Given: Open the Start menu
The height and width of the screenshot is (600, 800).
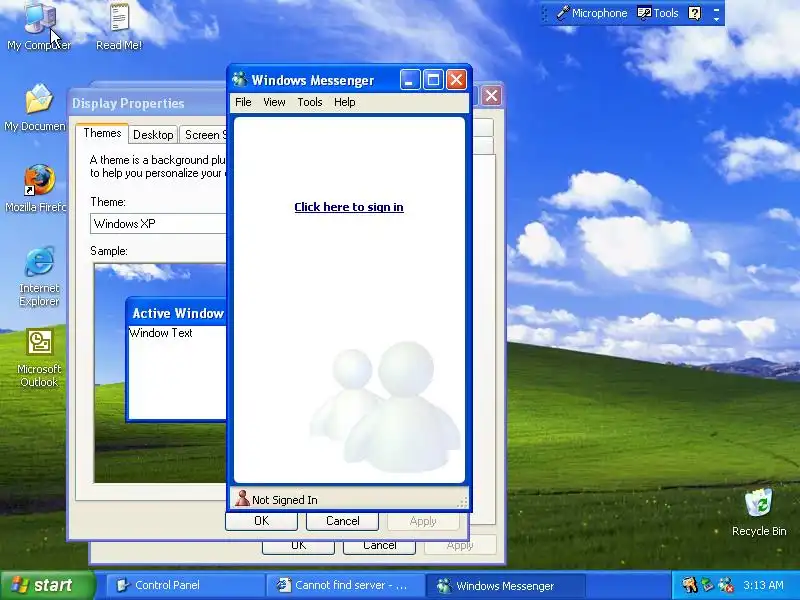Looking at the screenshot, I should pos(47,585).
